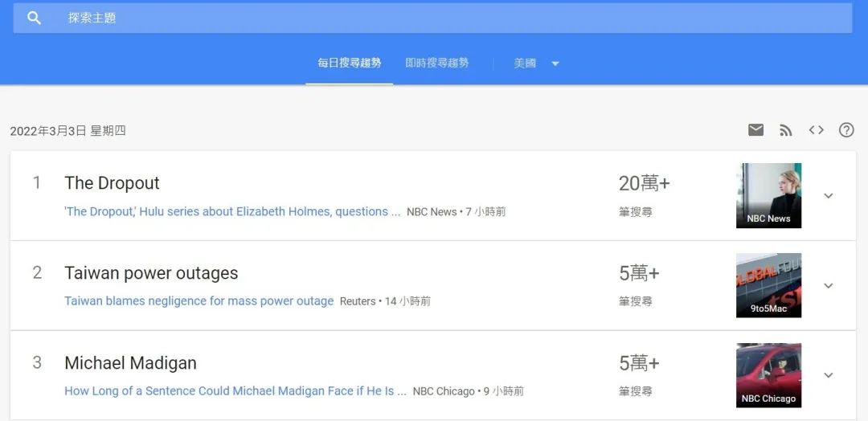Open the Hulu series Elizabeth Holmes article link

point(232,212)
